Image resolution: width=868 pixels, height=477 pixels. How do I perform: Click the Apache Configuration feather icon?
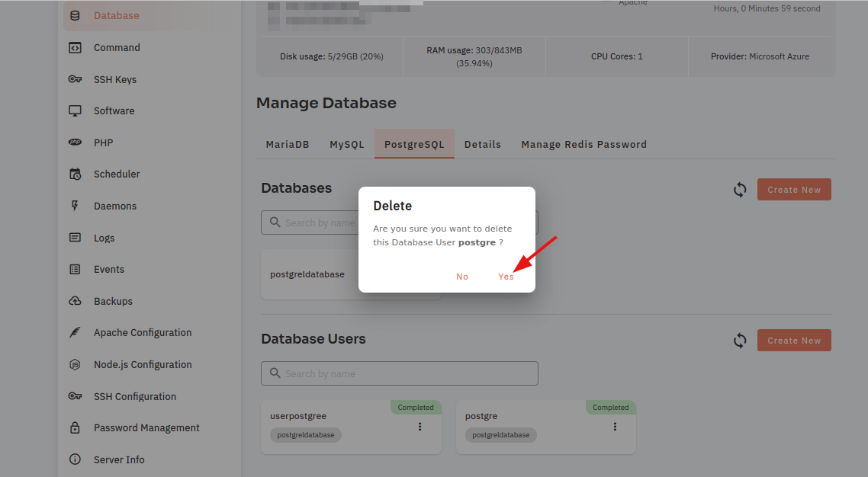tap(75, 332)
